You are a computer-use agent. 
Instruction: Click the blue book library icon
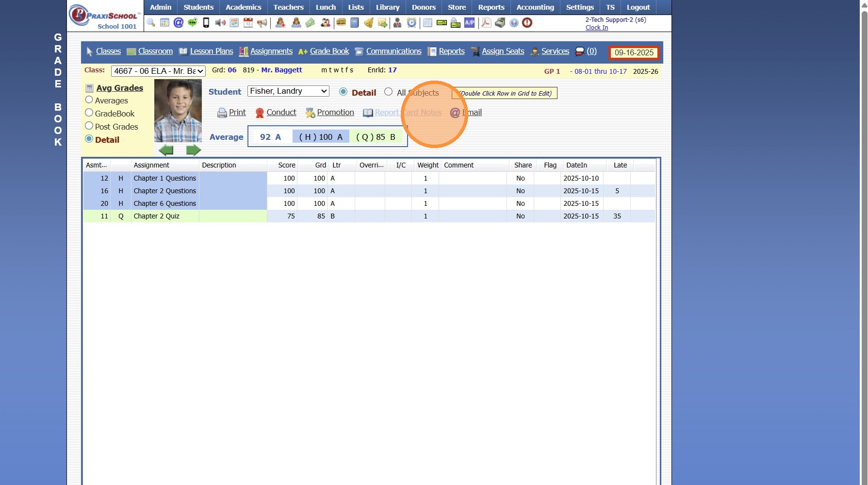pyautogui.click(x=355, y=23)
